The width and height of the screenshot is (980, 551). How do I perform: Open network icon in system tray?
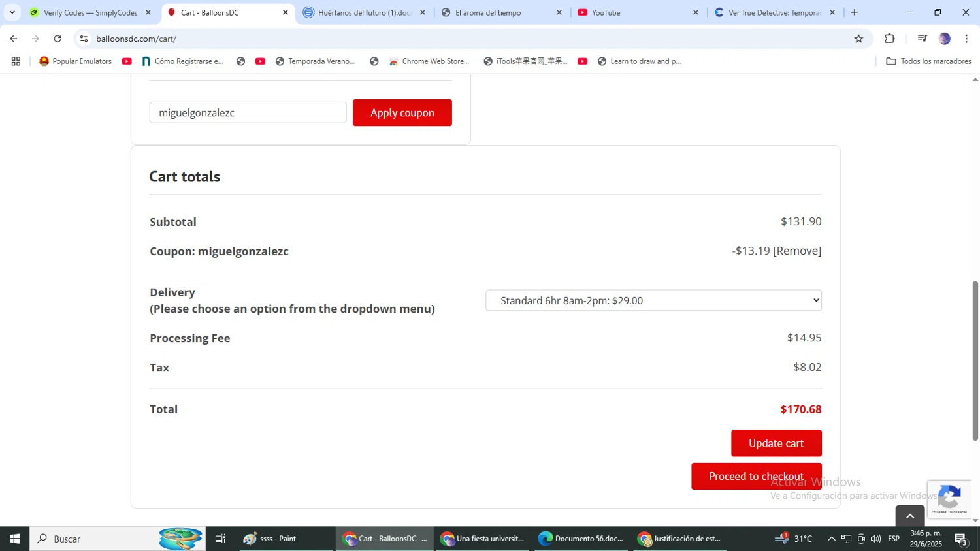coord(846,539)
